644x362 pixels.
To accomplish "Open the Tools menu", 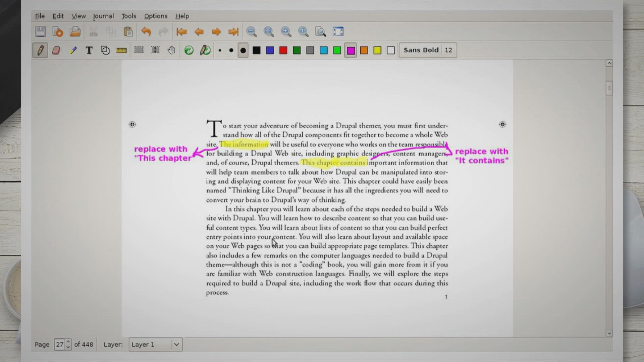I will (x=128, y=16).
